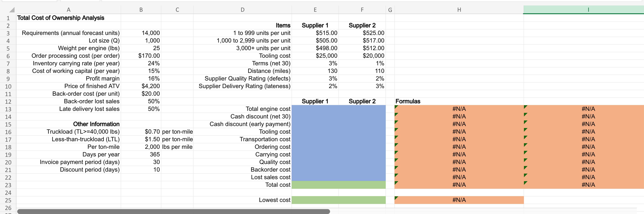Select the Supplier 2 tooling cost of $20,000
Screen dimensions: 644x214
(x=362, y=56)
